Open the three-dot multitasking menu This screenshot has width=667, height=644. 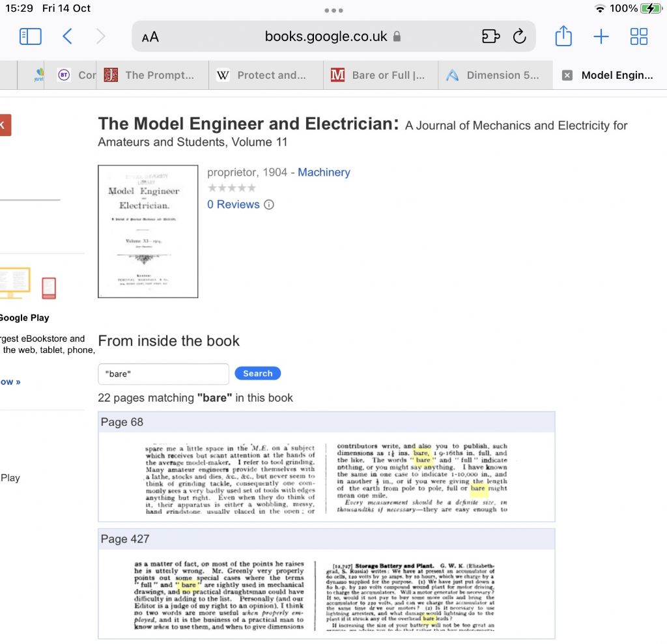pos(333,10)
